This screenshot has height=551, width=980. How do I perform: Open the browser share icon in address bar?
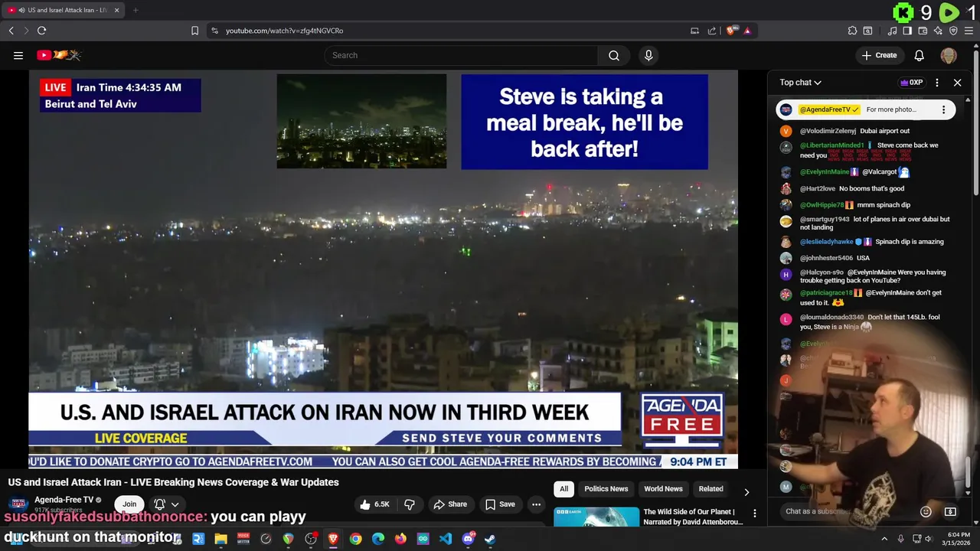tap(712, 31)
